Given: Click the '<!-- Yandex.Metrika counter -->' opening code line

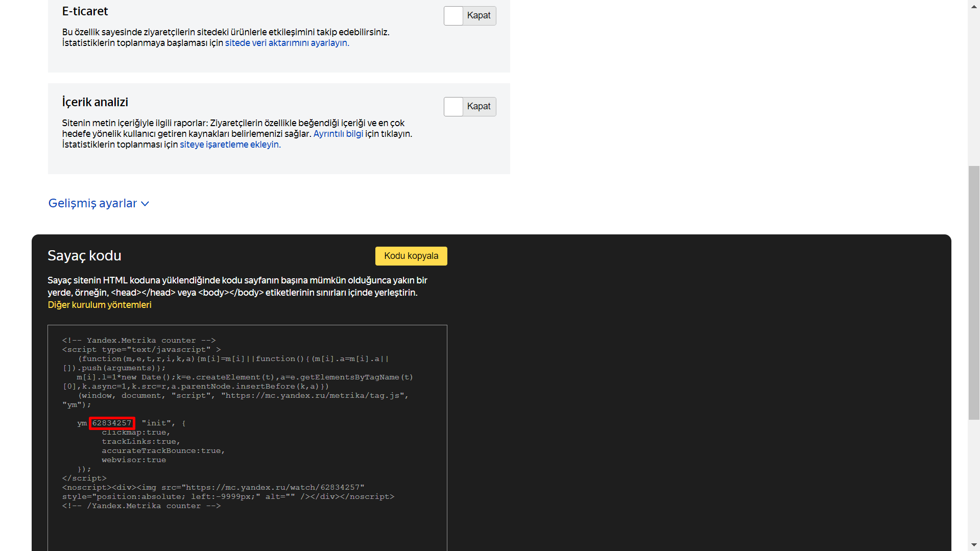Looking at the screenshot, I should (139, 341).
